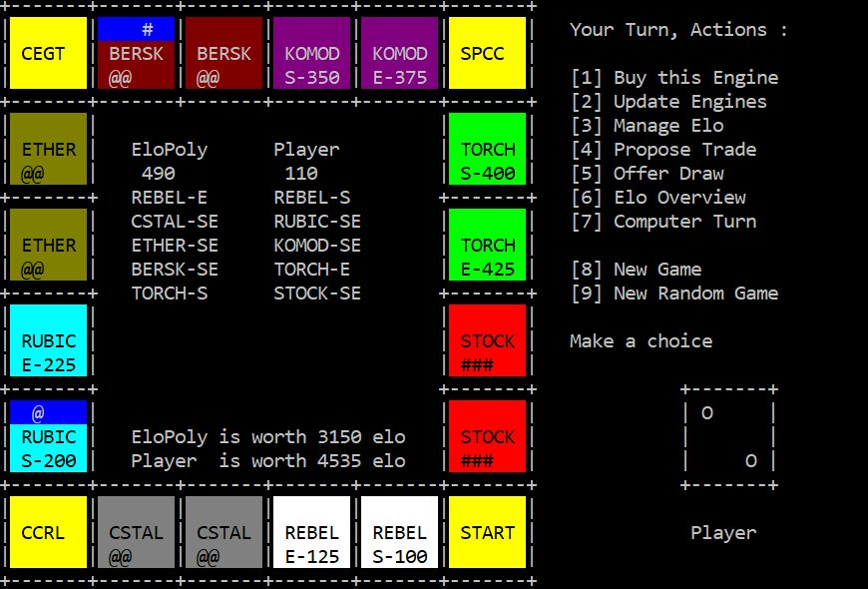Click the yellow CEGT corner square

(x=48, y=53)
